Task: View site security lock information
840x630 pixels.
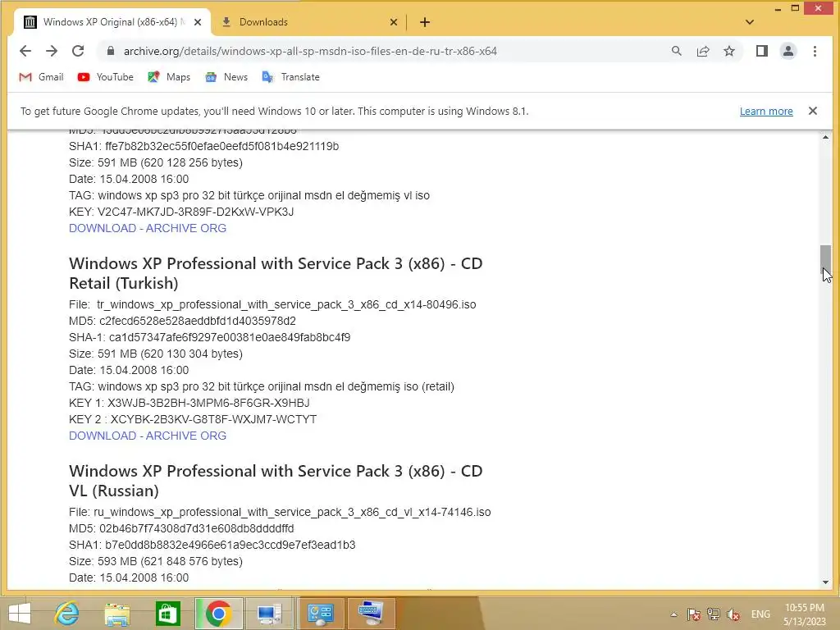Action: [111, 51]
